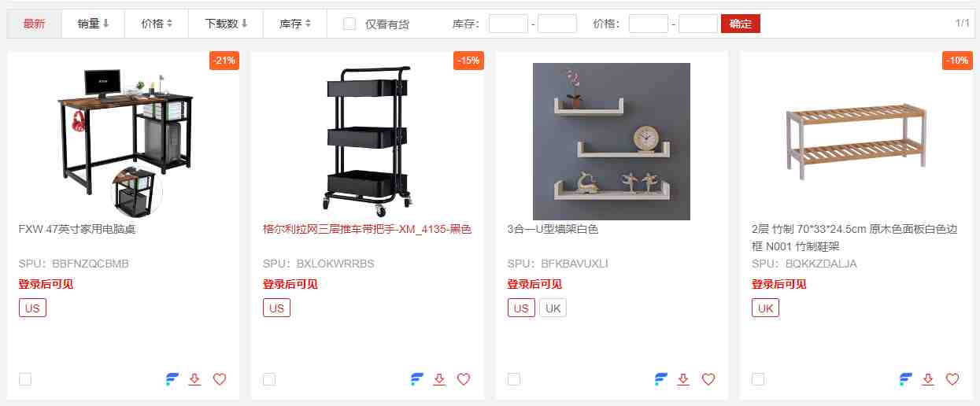
Task: Download the U-shaped wall shelf data
Action: click(683, 379)
